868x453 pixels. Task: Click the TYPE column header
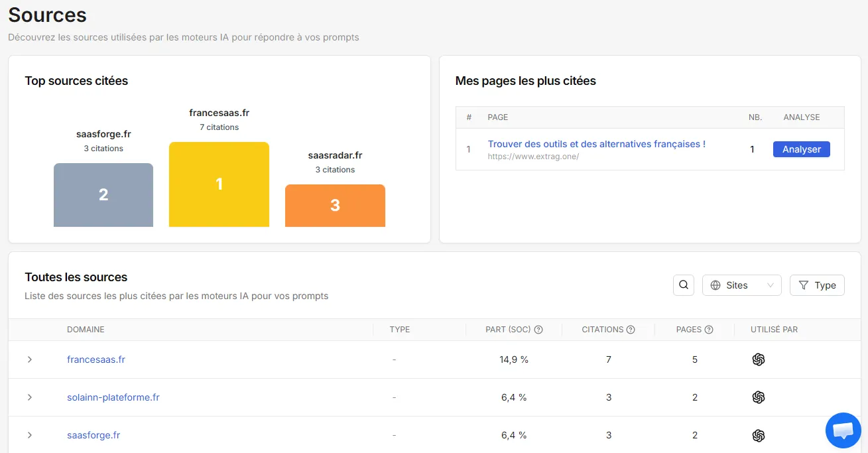pos(400,330)
